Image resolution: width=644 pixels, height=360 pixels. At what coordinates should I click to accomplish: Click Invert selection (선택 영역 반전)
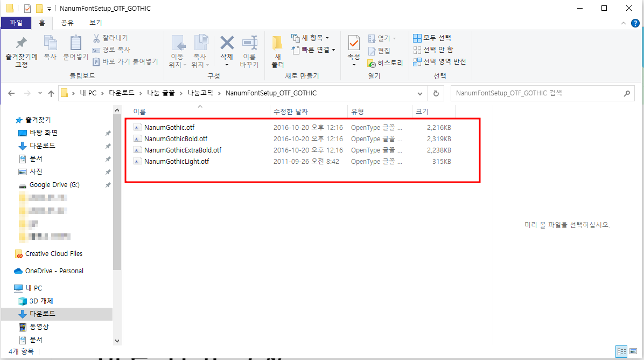pyautogui.click(x=439, y=61)
